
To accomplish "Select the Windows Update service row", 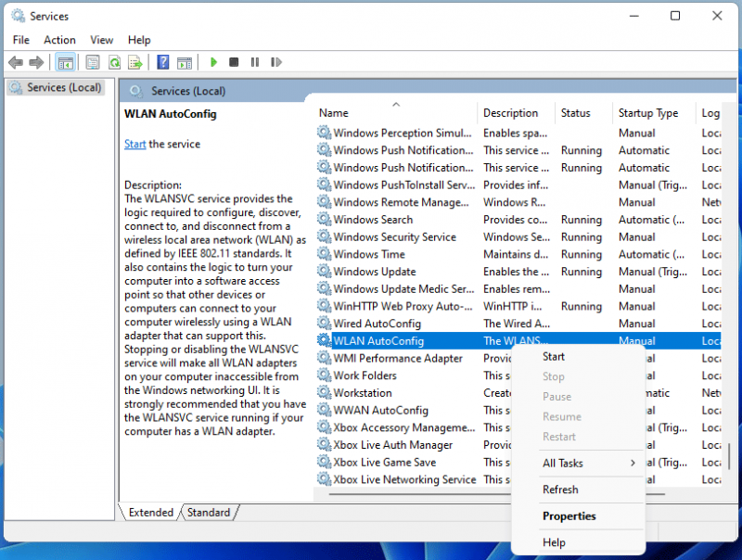I will [518, 272].
